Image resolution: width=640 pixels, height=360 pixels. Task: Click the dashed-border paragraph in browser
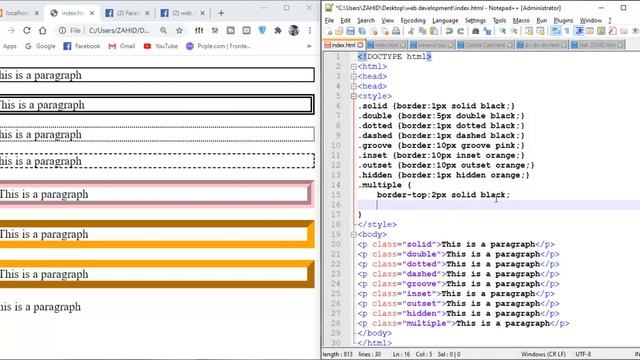tap(157, 161)
